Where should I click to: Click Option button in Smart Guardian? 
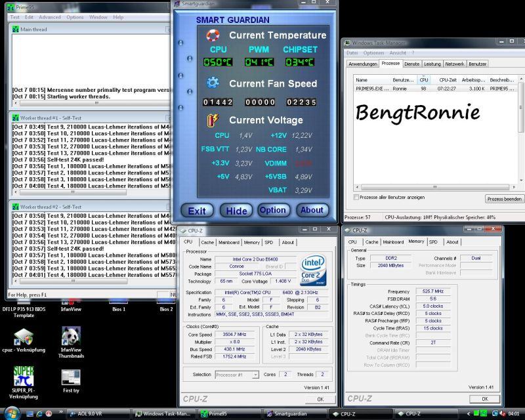tap(273, 210)
